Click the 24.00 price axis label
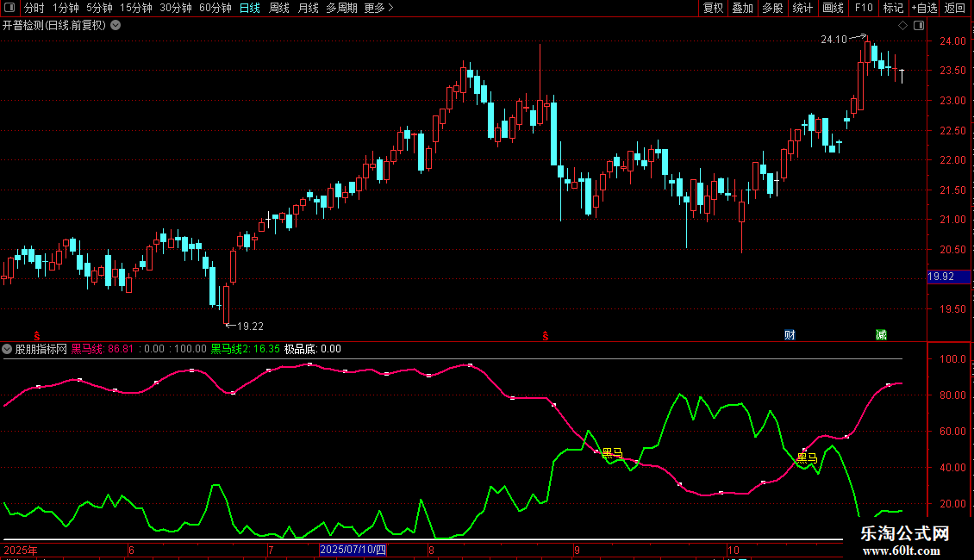The image size is (974, 560). point(952,41)
